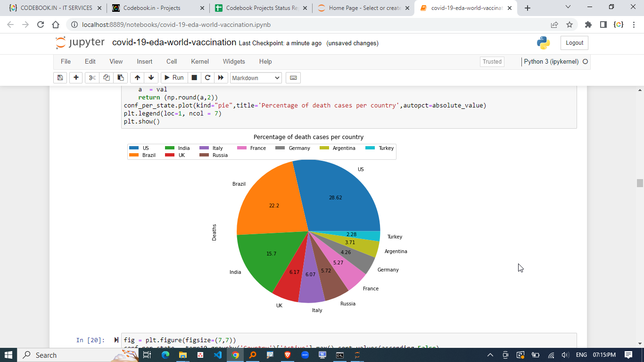Image resolution: width=644 pixels, height=362 pixels.
Task: Reload the current page
Action: click(41, 25)
